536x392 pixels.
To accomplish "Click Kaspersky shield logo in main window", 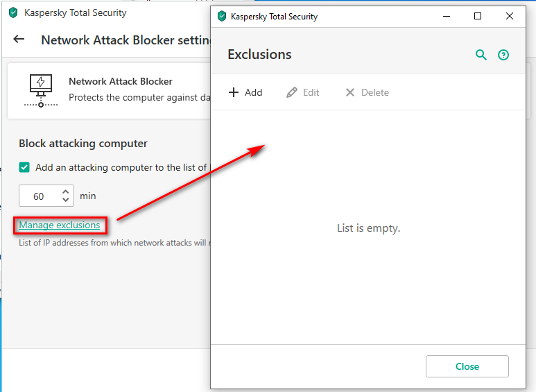I will click(13, 12).
